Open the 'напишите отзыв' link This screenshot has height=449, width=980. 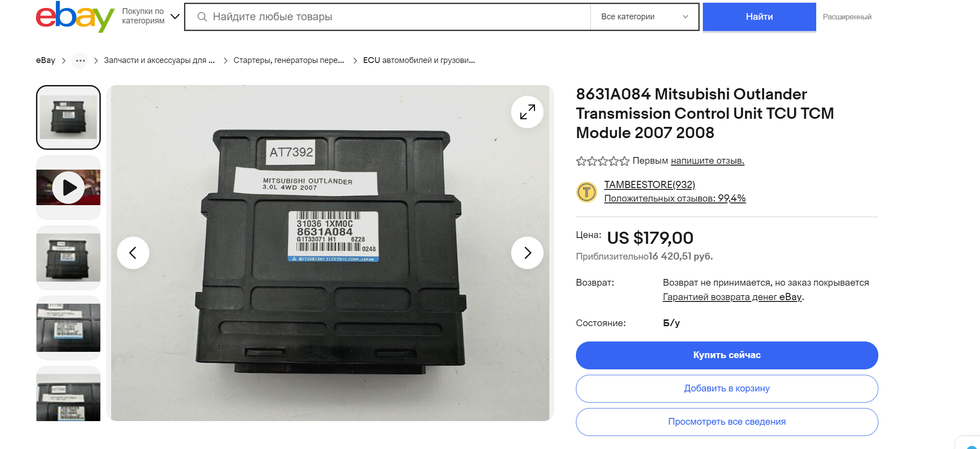(x=707, y=161)
